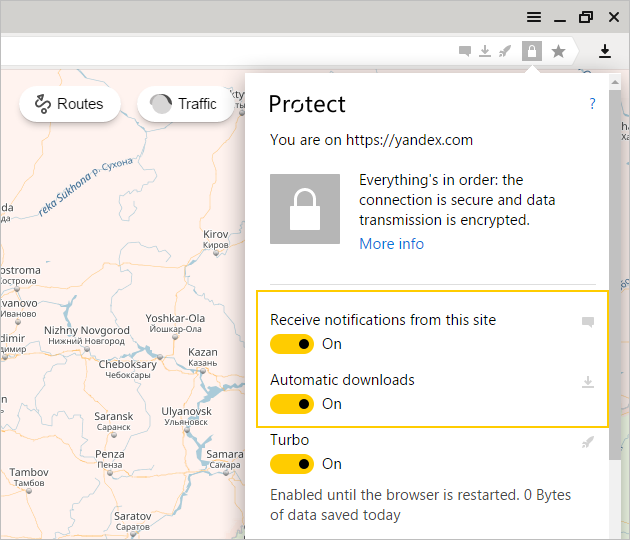Viewport: 630px width, 540px height.
Task: Close the browser window
Action: click(x=614, y=17)
